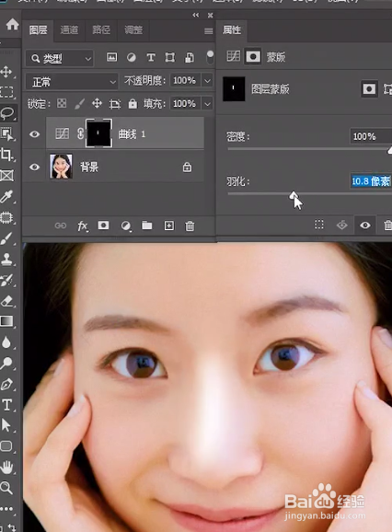Select the Rectangular Marquee tool
This screenshot has width=392, height=532.
(x=6, y=92)
